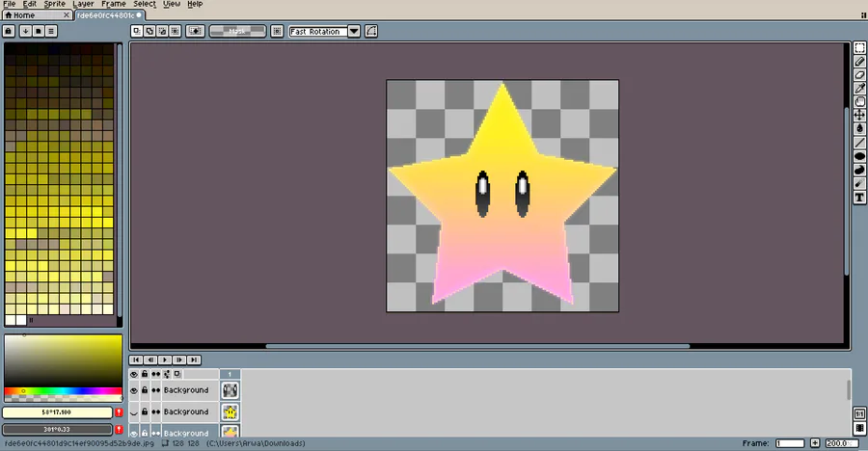This screenshot has width=868, height=451.
Task: Select the Text tool
Action: pos(859,198)
